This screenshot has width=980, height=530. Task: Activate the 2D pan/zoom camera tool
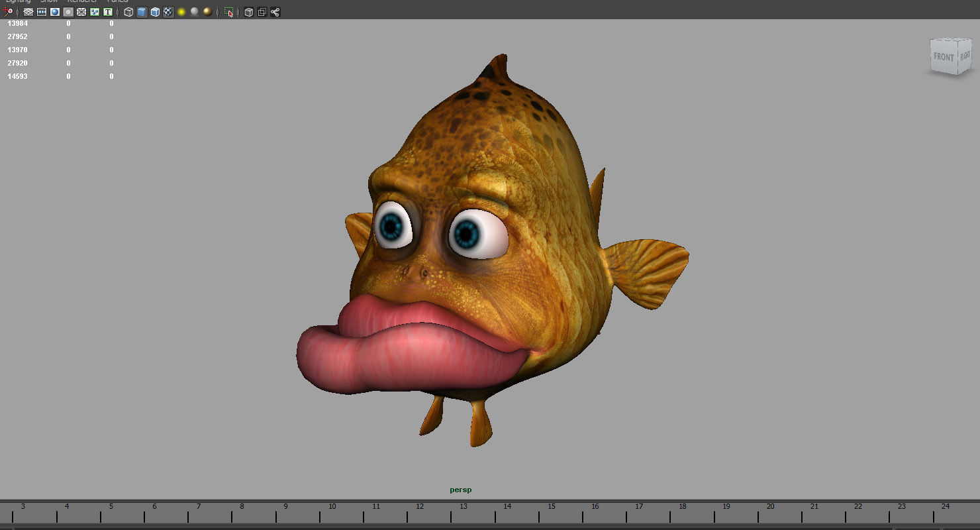8,12
